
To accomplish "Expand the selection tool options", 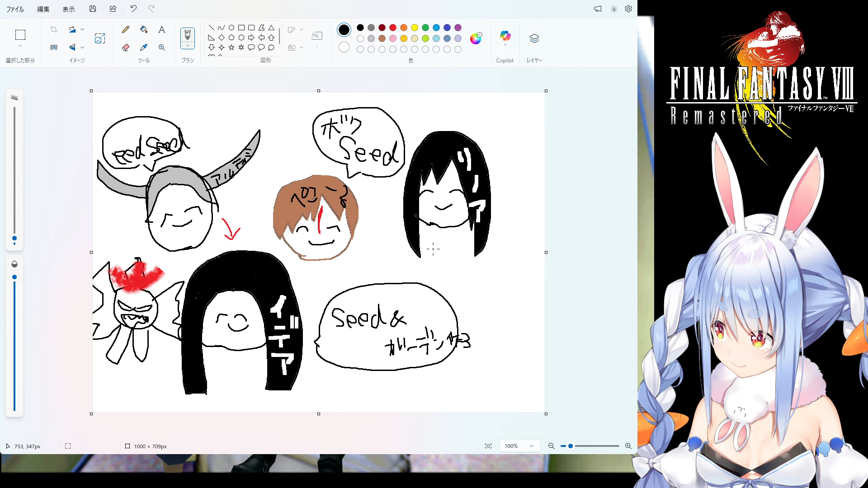I will pyautogui.click(x=20, y=46).
